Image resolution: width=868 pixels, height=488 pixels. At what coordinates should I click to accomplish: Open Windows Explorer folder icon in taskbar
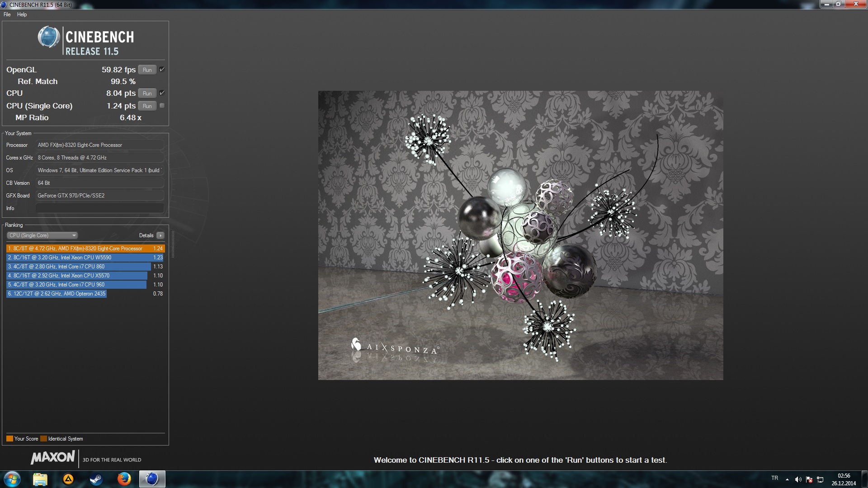click(x=40, y=479)
